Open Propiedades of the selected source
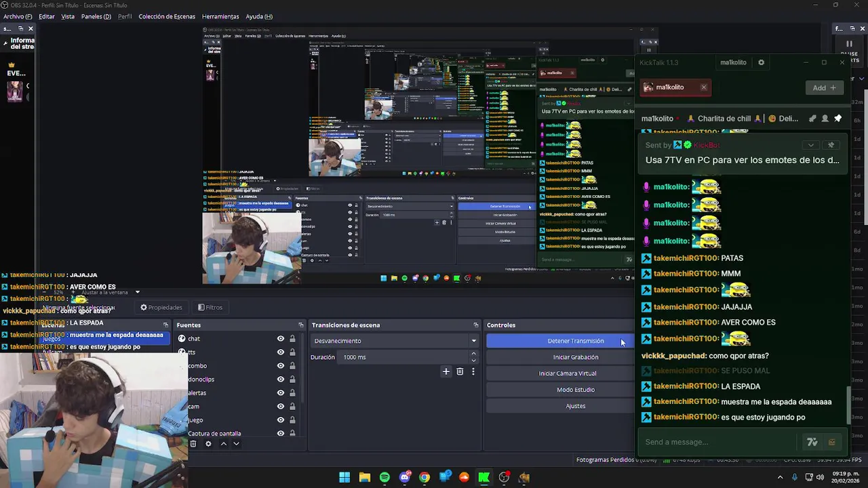This screenshot has height=488, width=868. pyautogui.click(x=161, y=307)
